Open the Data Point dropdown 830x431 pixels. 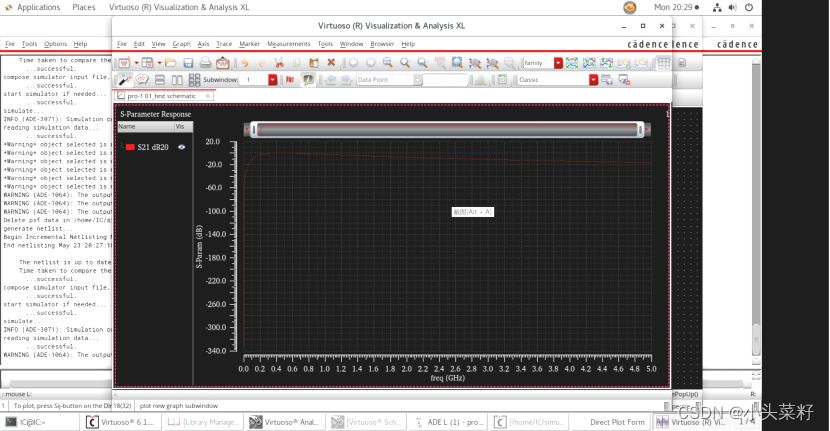pyautogui.click(x=418, y=80)
